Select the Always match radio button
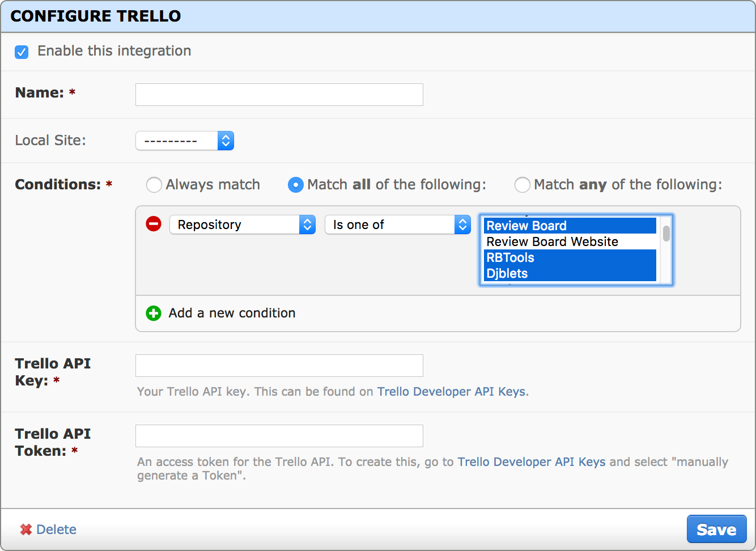The image size is (756, 551). [154, 185]
